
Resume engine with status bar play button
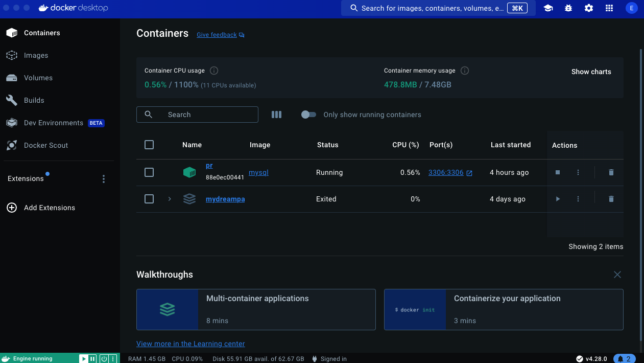click(83, 359)
